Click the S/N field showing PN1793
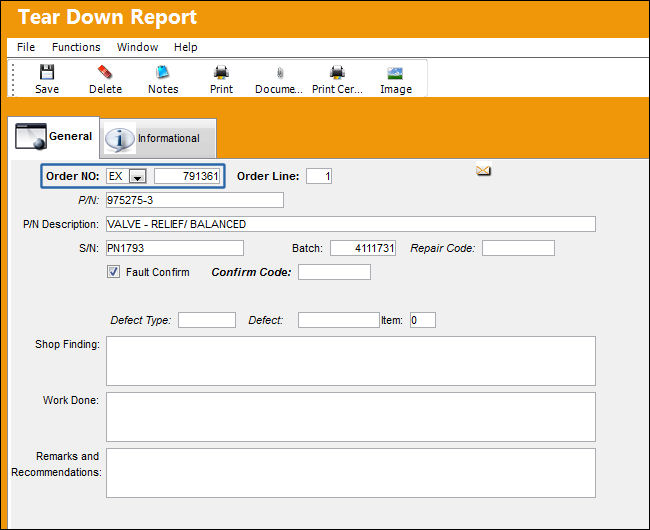 (x=175, y=248)
